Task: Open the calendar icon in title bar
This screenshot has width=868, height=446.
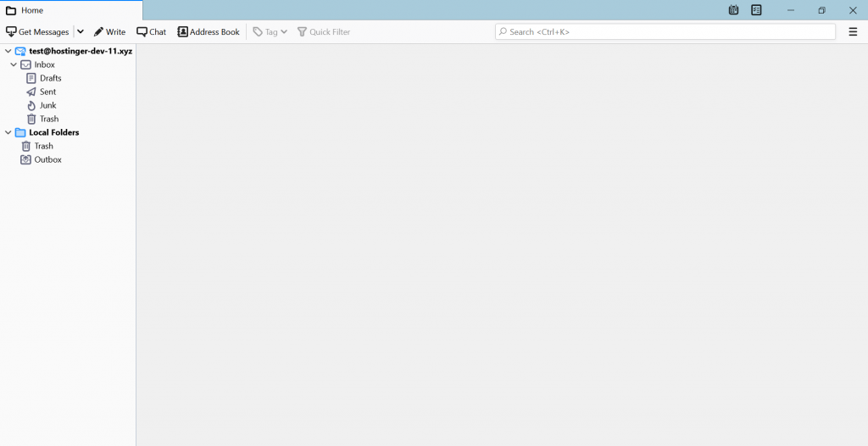Action: [x=733, y=10]
